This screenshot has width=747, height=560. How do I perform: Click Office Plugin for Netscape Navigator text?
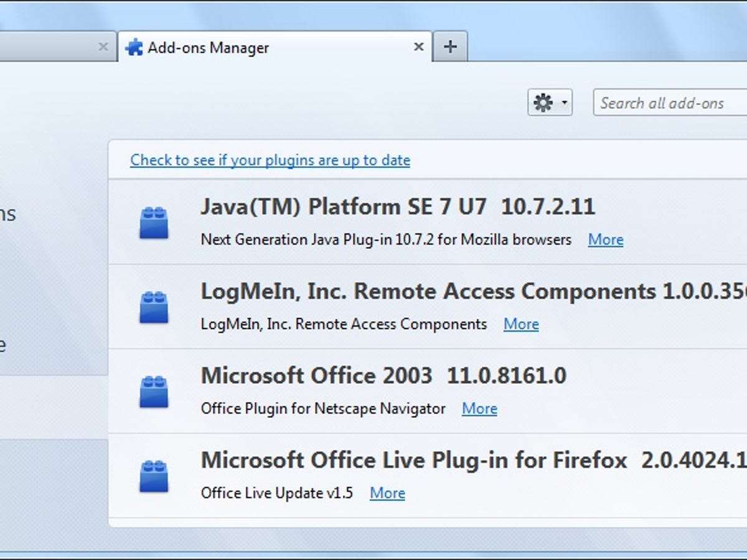tap(323, 409)
